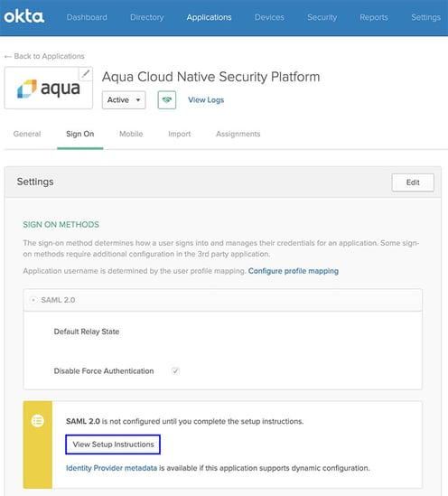Open the Directory menu
The width and height of the screenshot is (448, 496).
click(x=147, y=17)
